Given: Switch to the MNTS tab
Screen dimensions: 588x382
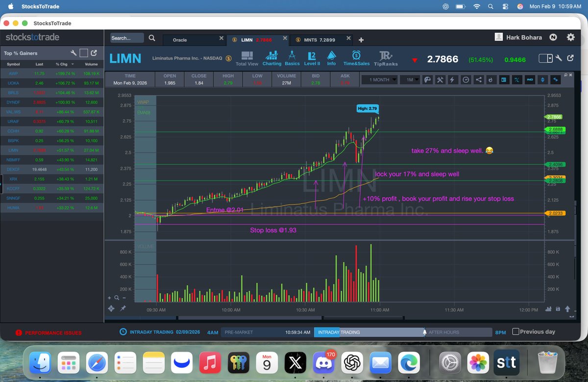Looking at the screenshot, I should pyautogui.click(x=320, y=40).
